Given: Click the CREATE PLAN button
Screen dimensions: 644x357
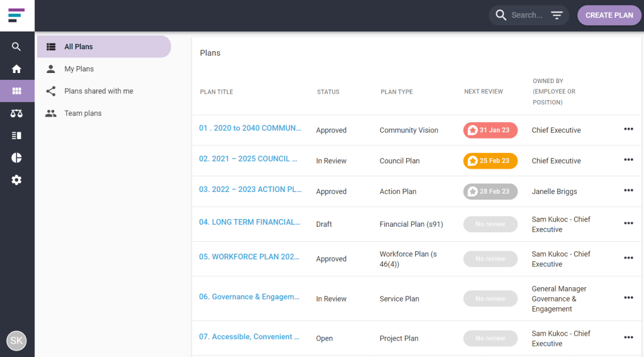Looking at the screenshot, I should 609,15.
